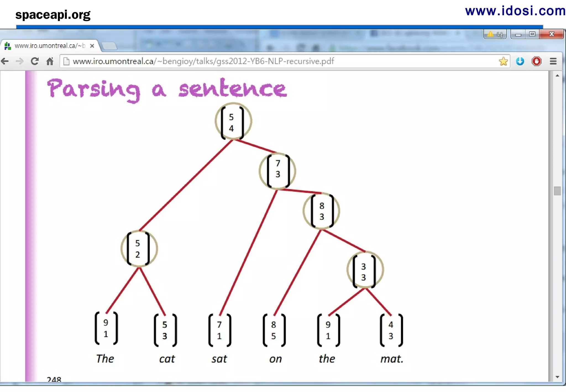Click the browser forward arrow

coord(20,61)
